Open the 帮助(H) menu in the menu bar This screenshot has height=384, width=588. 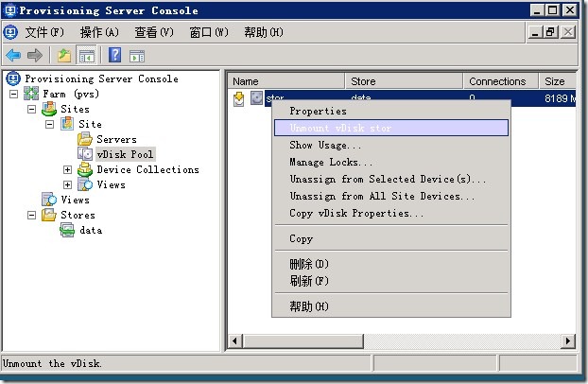pyautogui.click(x=264, y=32)
